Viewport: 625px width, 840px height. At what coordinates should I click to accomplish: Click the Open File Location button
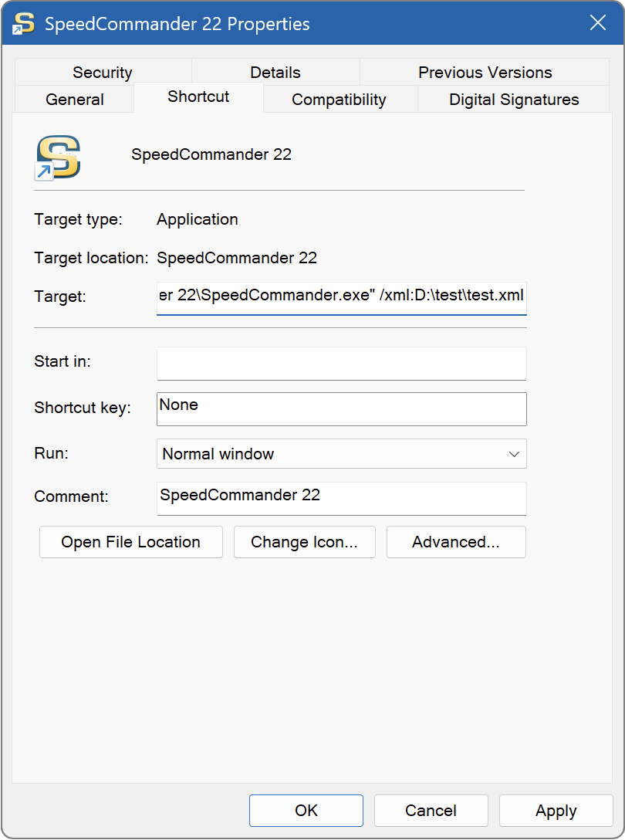[131, 542]
